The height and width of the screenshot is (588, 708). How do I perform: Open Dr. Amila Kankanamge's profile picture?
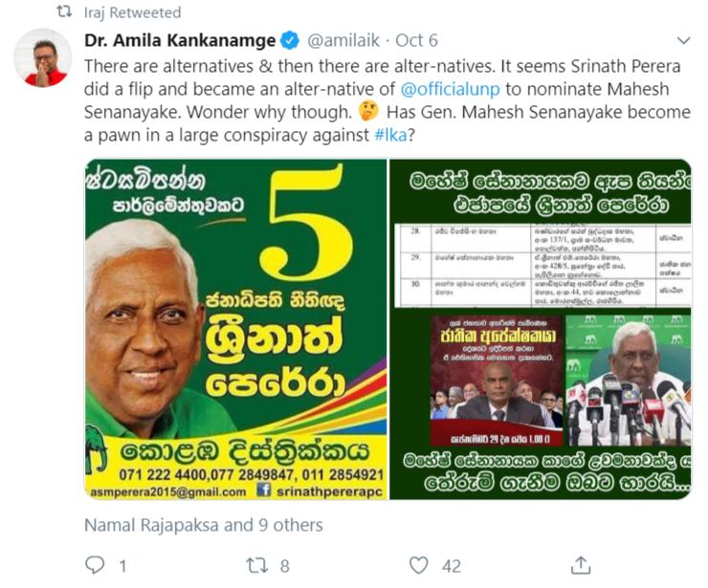43,57
